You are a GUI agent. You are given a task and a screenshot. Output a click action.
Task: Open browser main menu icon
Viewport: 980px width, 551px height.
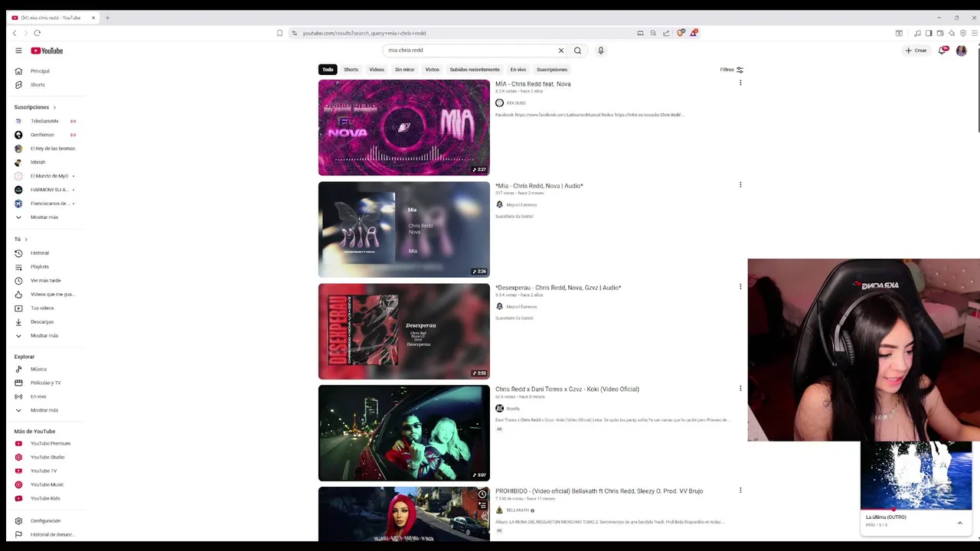coord(975,33)
